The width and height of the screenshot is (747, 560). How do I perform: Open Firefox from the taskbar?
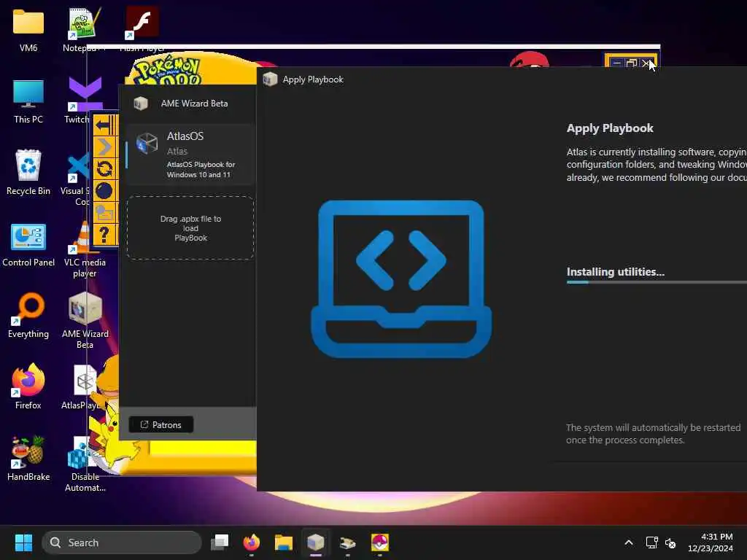coord(252,542)
